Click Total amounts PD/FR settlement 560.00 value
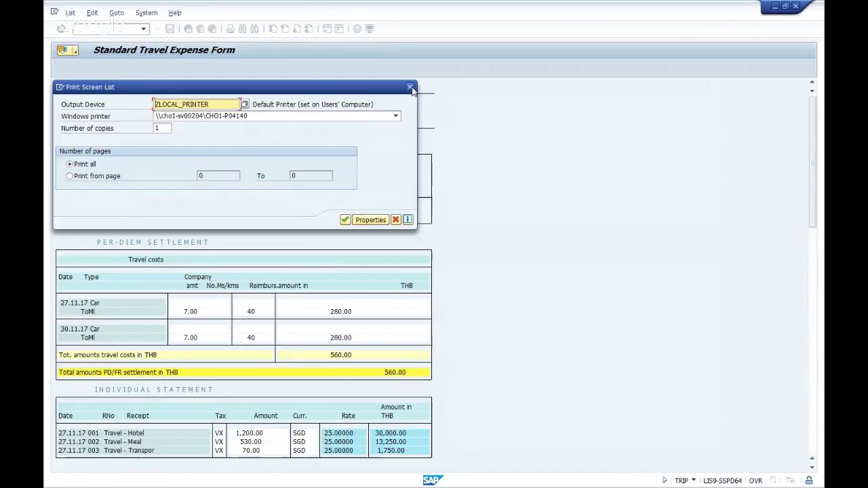Viewport: 868px width, 488px height. [x=395, y=372]
